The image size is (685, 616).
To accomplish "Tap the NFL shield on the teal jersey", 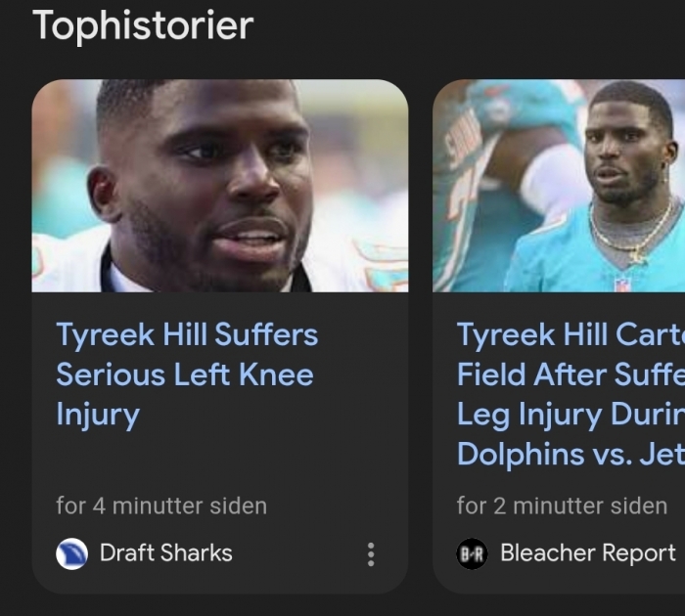I will pyautogui.click(x=623, y=284).
